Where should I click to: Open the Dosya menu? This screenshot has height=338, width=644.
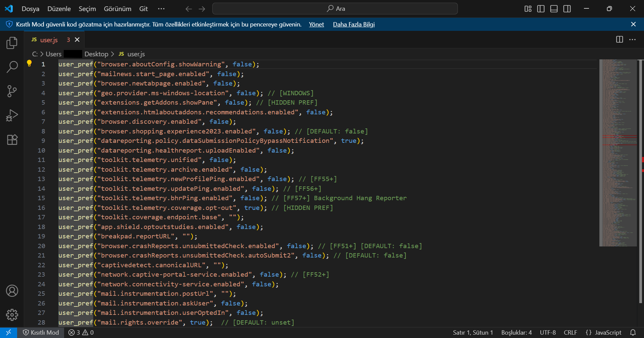[x=31, y=9]
